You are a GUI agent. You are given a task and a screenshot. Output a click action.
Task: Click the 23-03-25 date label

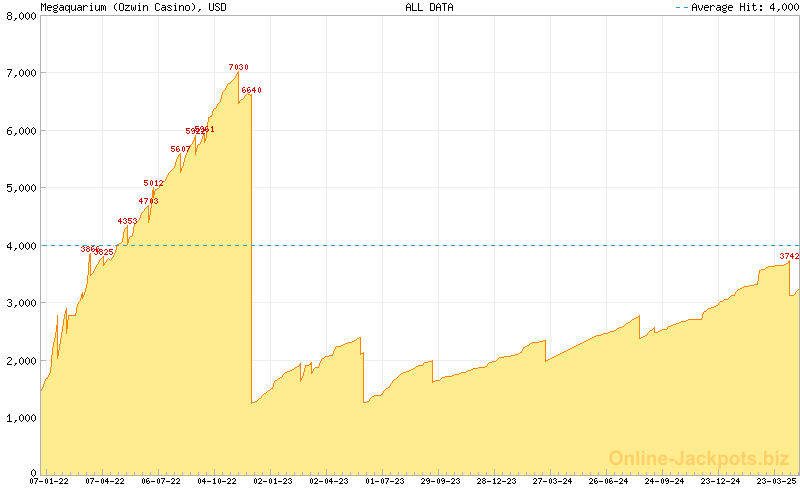coord(774,481)
